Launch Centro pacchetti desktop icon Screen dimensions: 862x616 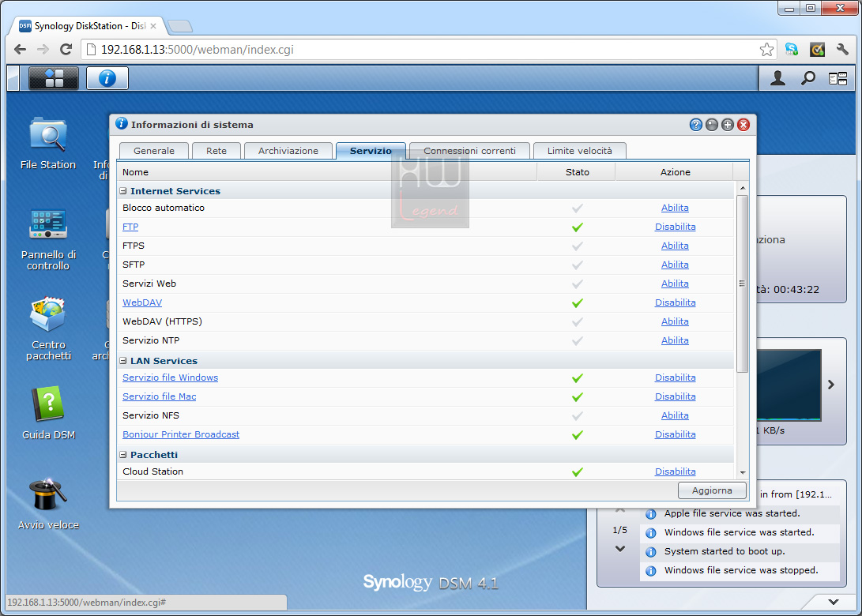(x=48, y=329)
